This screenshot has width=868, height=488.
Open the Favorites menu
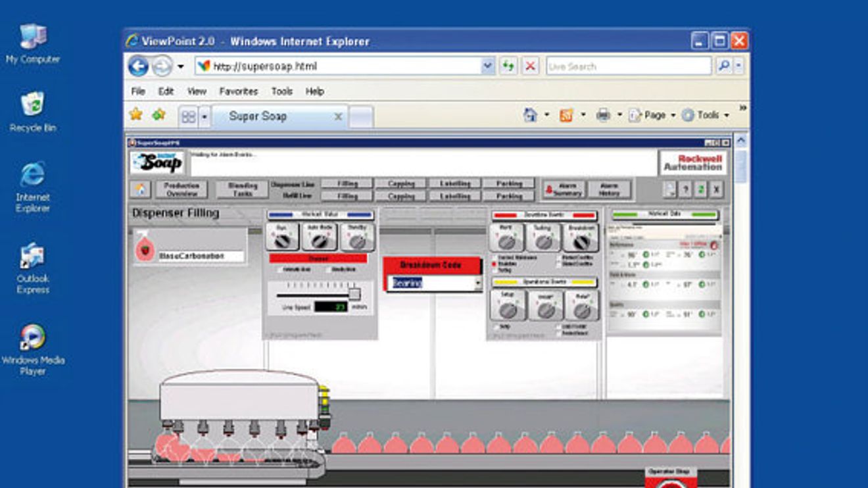click(238, 91)
